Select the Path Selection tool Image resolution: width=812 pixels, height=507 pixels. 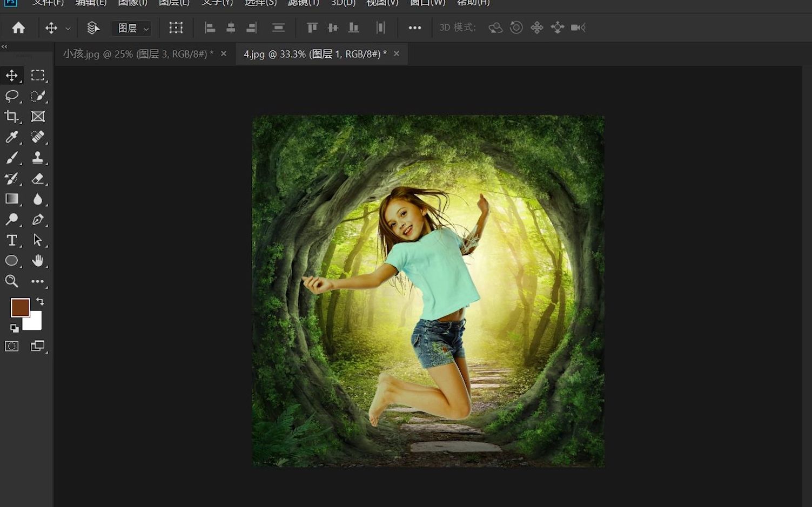tap(38, 240)
